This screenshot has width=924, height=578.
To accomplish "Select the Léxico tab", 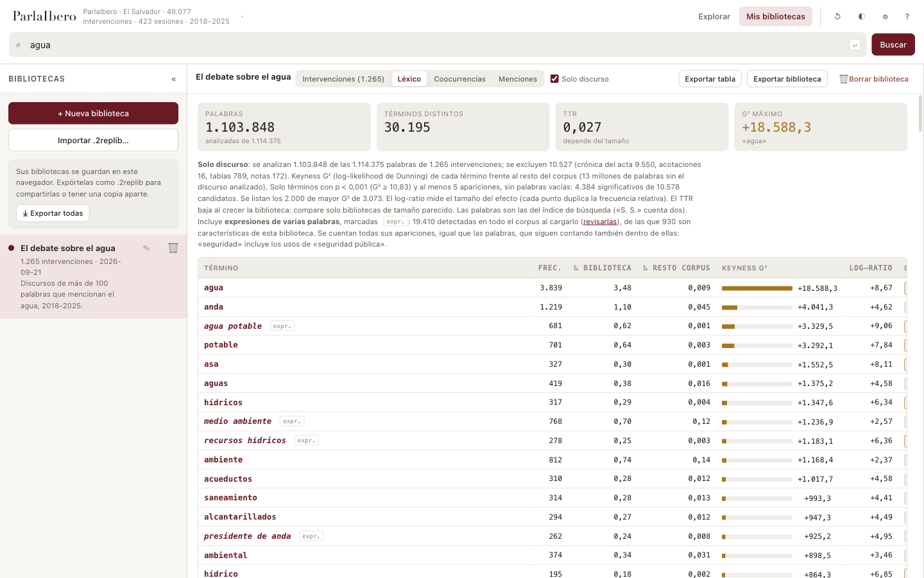I will click(409, 79).
